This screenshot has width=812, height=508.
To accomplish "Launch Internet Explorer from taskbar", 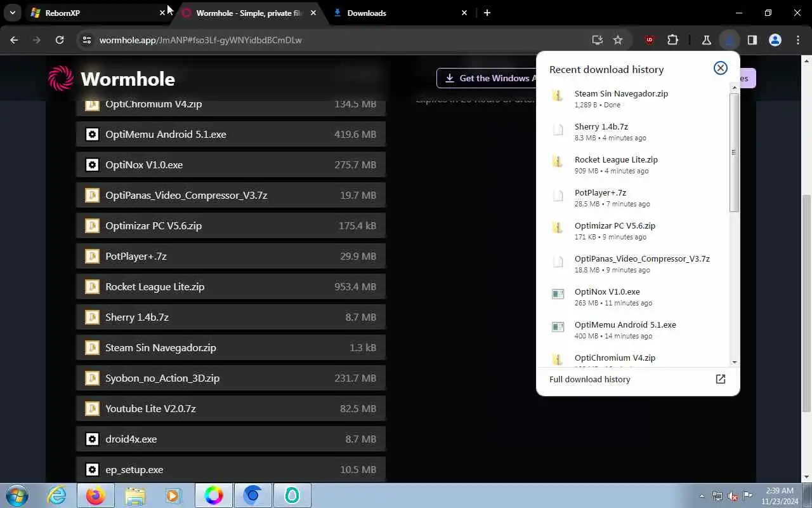I will pyautogui.click(x=57, y=495).
